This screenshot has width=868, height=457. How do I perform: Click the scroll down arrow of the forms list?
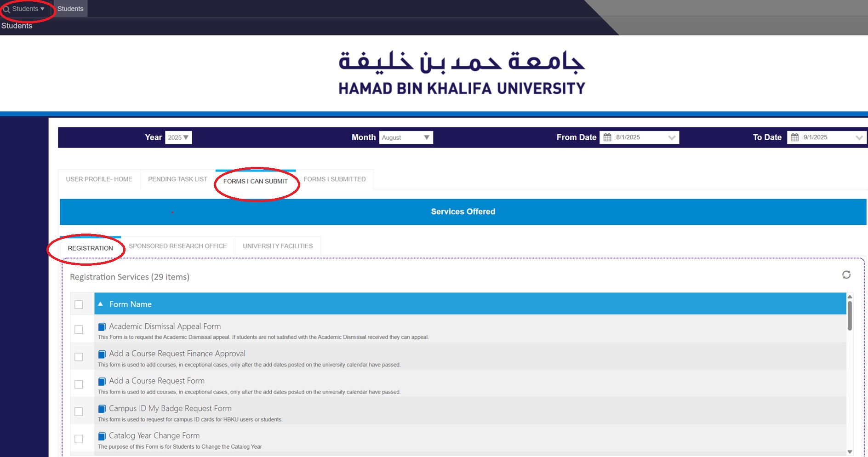coord(850,452)
